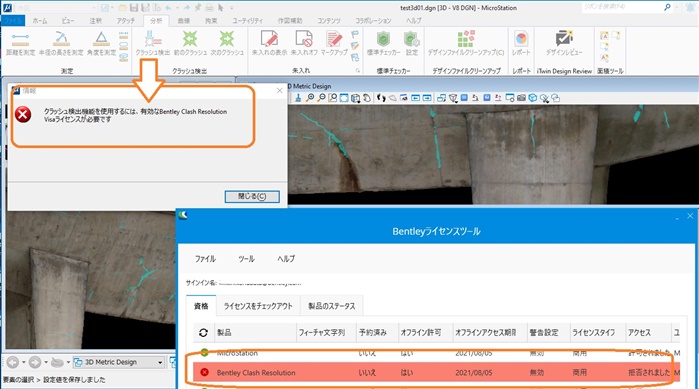Image resolution: width=699 pixels, height=389 pixels.
Task: Turn redlines off (朱入れオフ)
Action: [304, 43]
